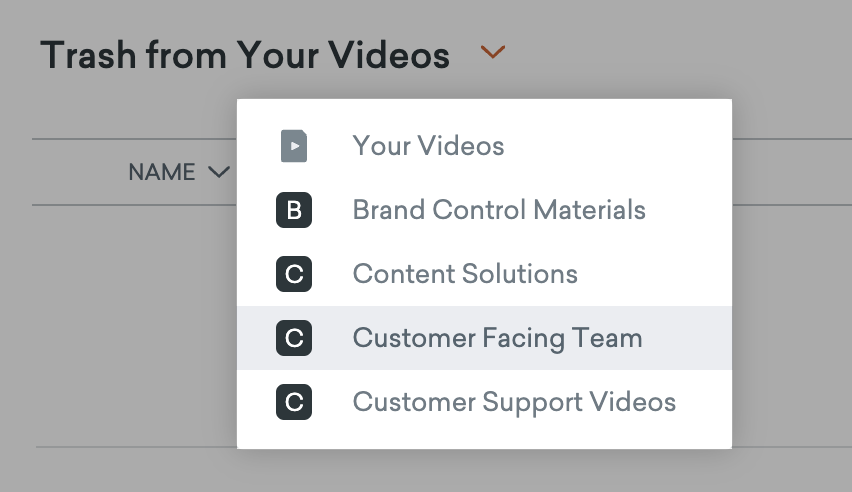
Task: Sort by clicking the NAME column header
Action: click(x=162, y=173)
